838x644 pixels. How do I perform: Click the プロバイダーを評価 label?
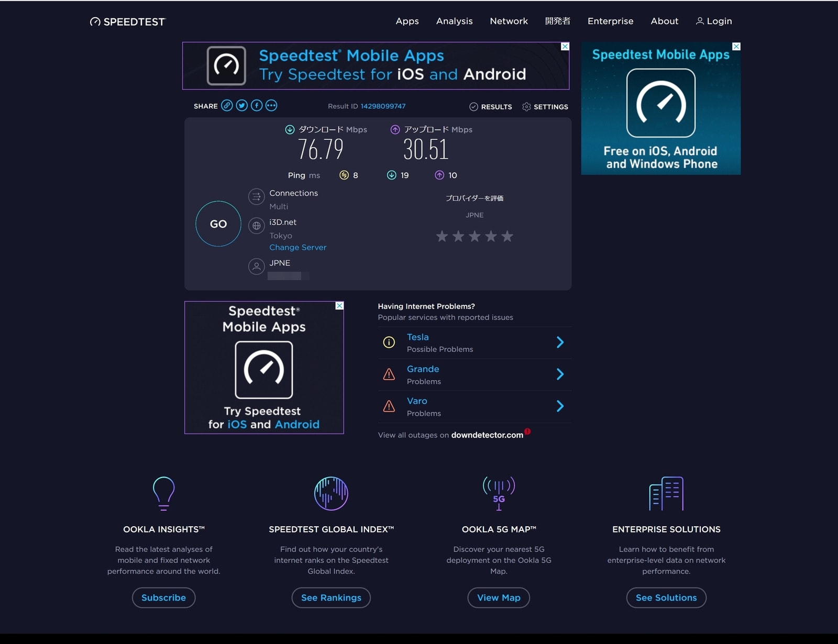coord(475,198)
